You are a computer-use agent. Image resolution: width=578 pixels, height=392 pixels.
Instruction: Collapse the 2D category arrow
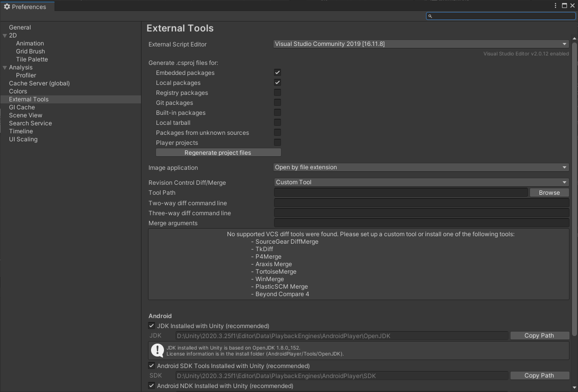click(x=5, y=35)
